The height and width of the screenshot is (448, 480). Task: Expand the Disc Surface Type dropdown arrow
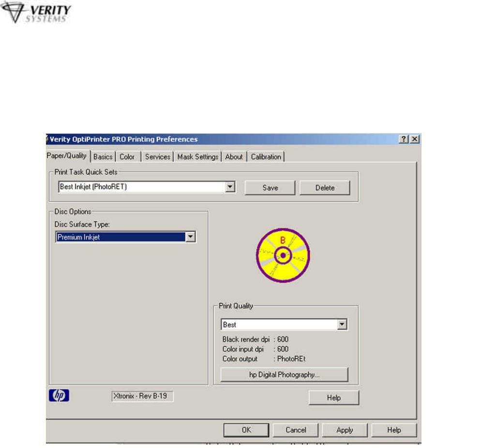(x=191, y=236)
